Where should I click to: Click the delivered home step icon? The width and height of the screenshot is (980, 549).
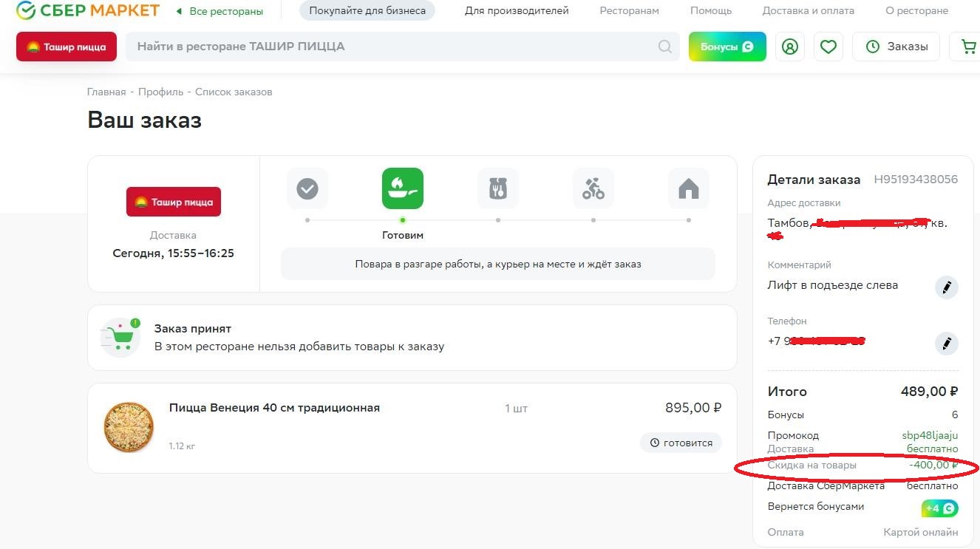point(689,189)
